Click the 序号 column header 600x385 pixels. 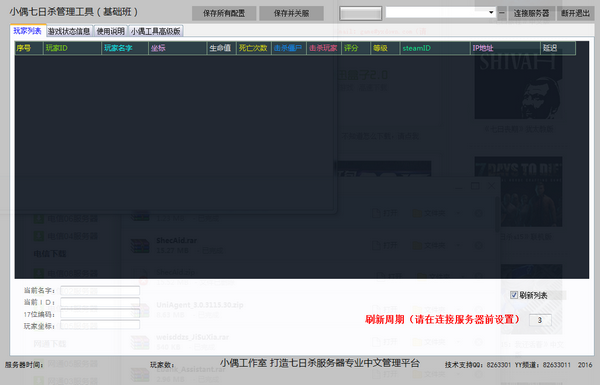[x=29, y=48]
